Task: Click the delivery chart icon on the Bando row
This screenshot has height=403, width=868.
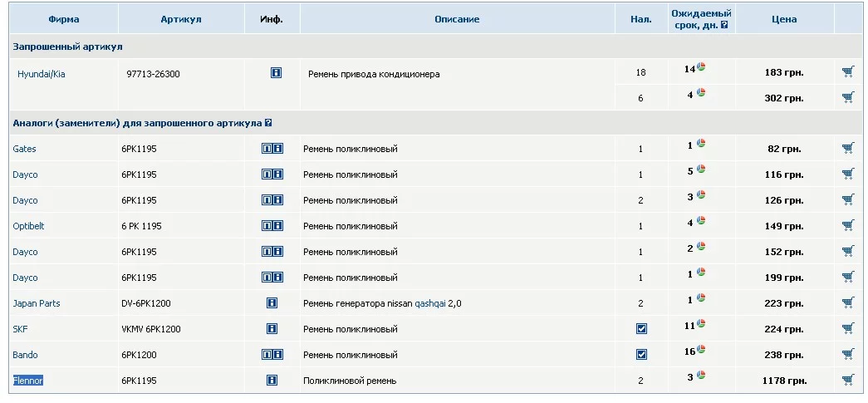Action: point(701,349)
